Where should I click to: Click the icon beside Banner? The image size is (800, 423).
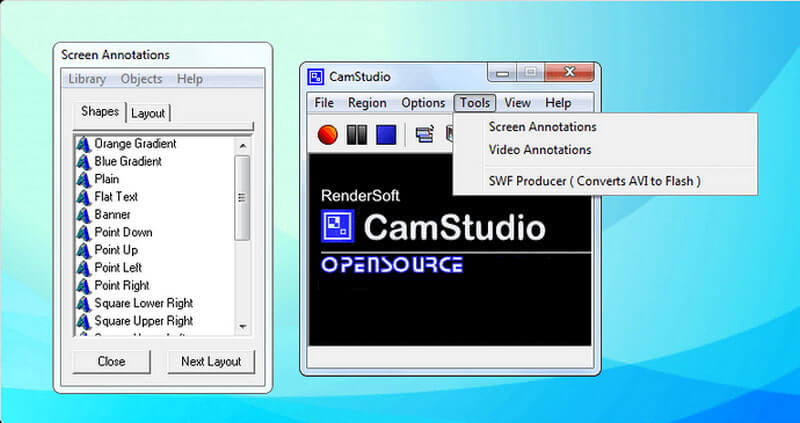[83, 215]
